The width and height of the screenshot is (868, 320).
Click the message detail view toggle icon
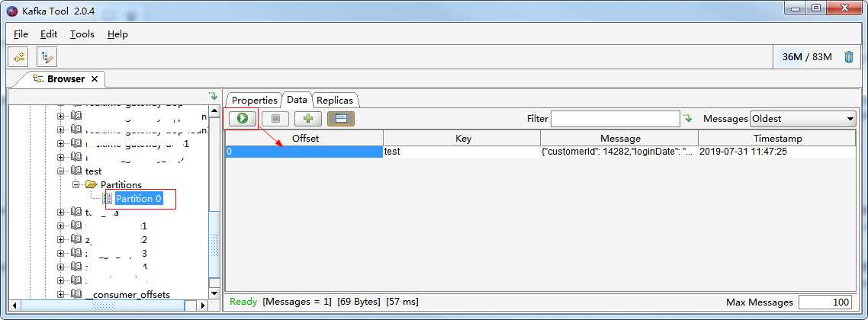point(341,118)
